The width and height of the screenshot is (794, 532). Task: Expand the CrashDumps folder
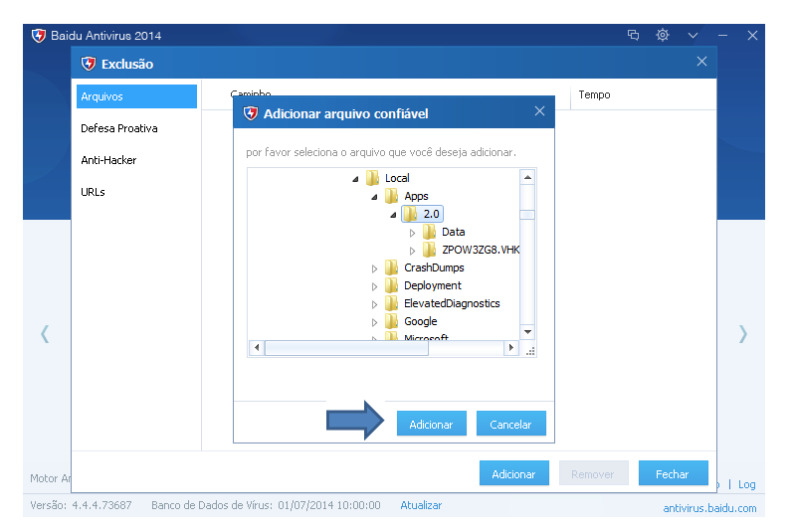click(x=374, y=268)
